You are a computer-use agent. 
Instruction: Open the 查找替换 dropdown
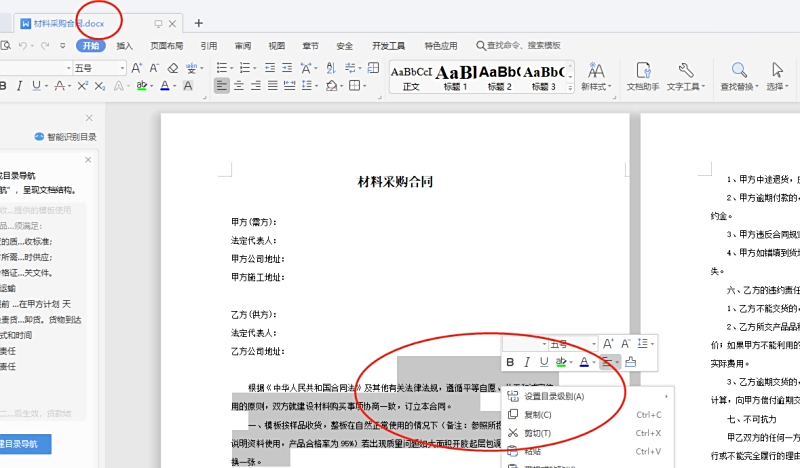click(739, 77)
